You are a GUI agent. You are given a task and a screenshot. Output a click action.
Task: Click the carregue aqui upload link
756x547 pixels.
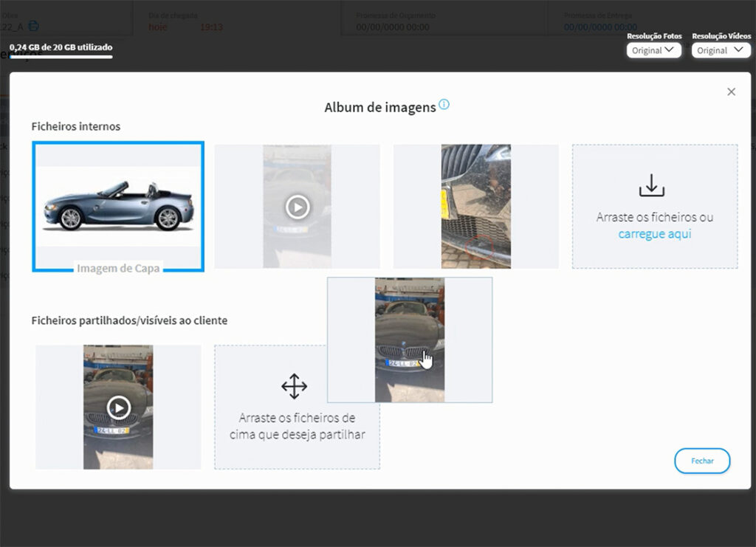[654, 234]
